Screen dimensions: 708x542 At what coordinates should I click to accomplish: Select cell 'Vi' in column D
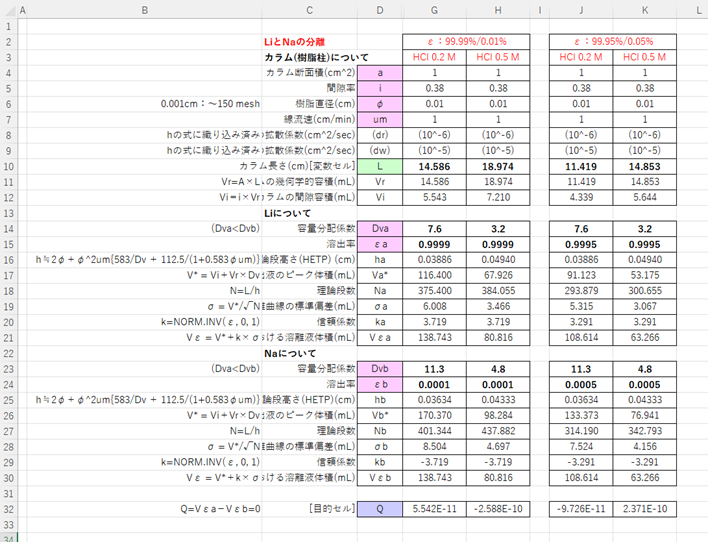click(x=380, y=197)
